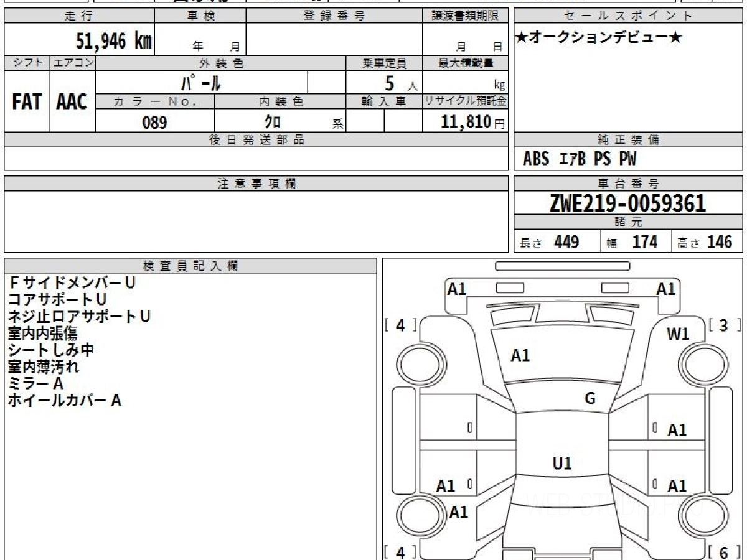This screenshot has width=747, height=560.
Task: Click the 注意事項欄 header bar
Action: [x=256, y=184]
